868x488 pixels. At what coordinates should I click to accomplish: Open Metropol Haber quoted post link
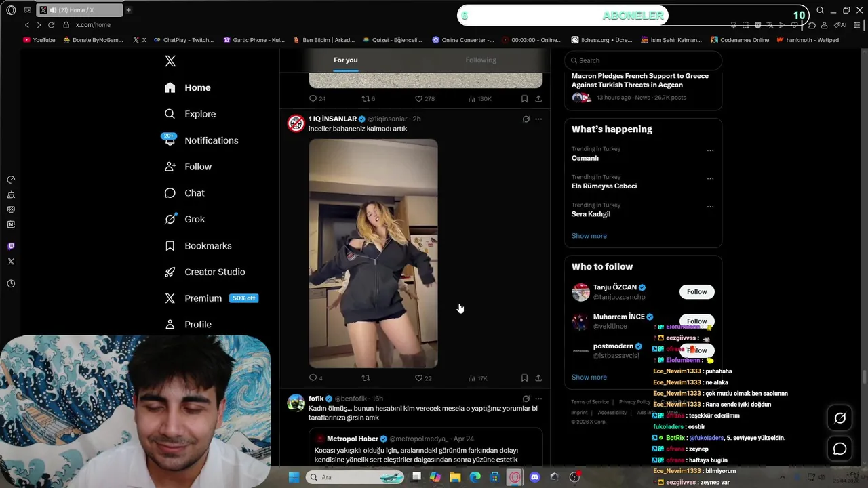click(x=425, y=447)
